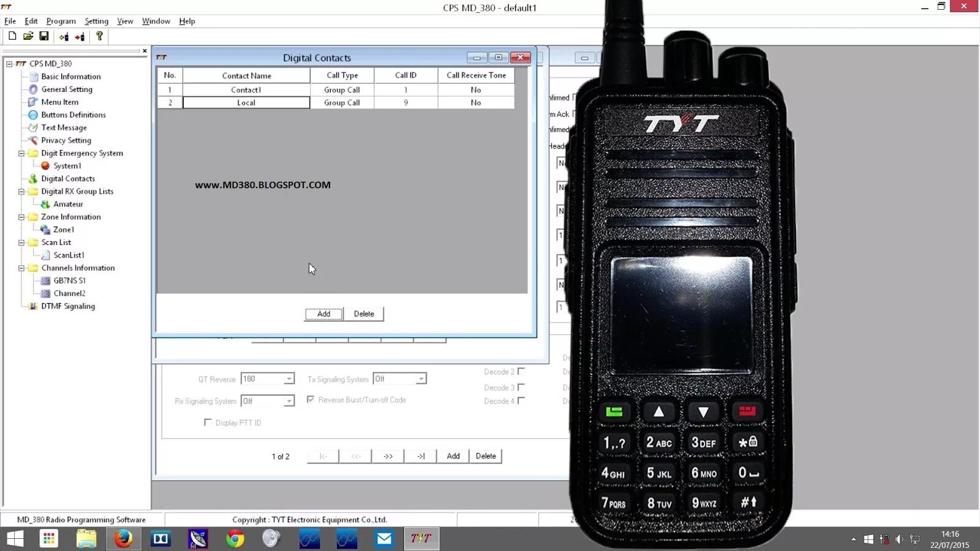The width and height of the screenshot is (980, 551).
Task: Select System1 emergency system node
Action: coord(67,166)
